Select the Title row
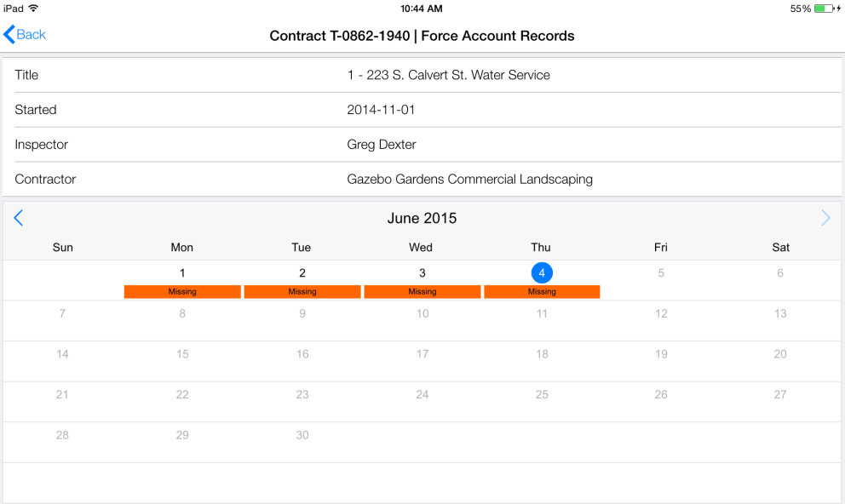 pos(422,75)
